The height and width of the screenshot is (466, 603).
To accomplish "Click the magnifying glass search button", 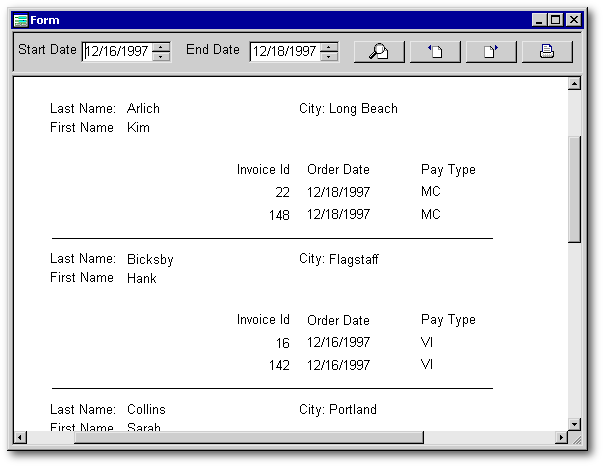I will click(379, 52).
